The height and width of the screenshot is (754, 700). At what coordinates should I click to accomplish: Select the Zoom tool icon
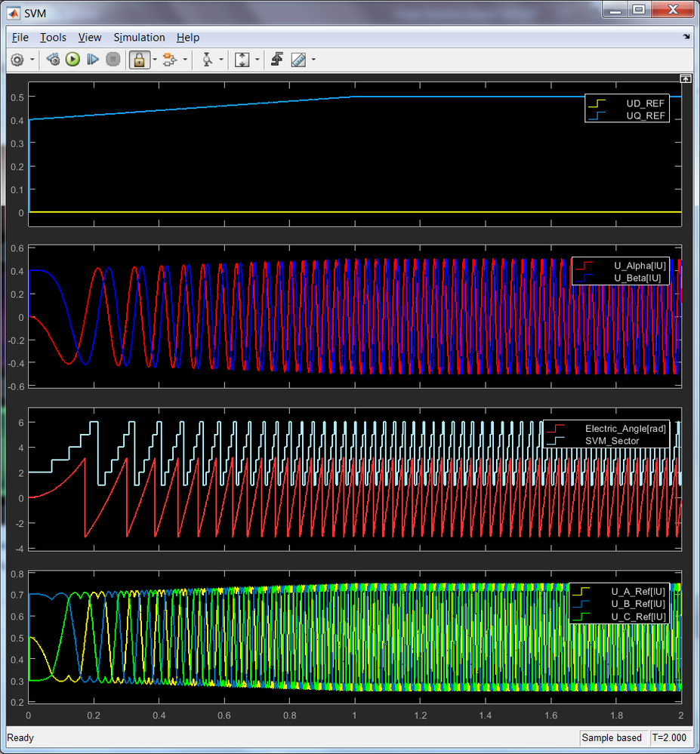208,60
